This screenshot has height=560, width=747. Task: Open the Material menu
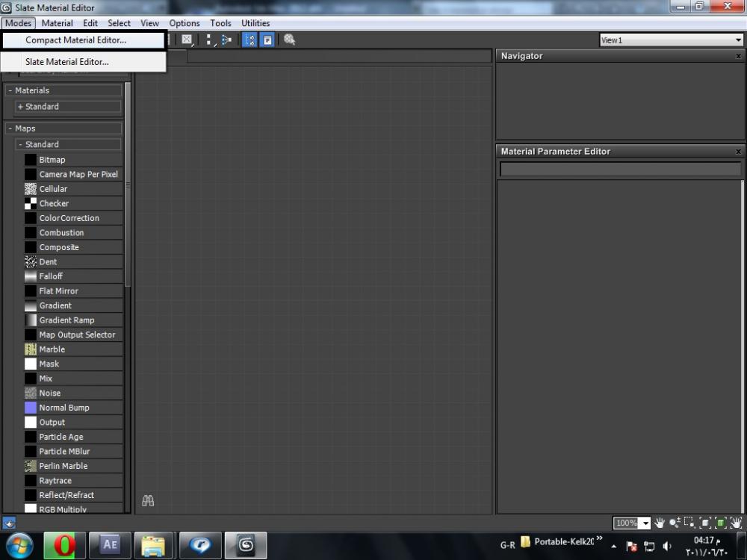[x=57, y=23]
